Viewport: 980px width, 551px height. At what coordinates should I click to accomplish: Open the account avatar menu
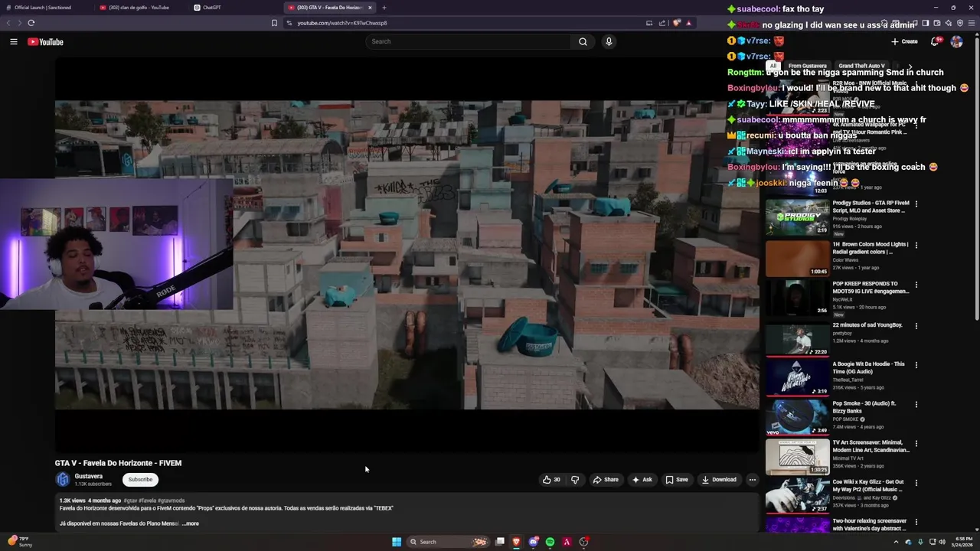pos(956,41)
